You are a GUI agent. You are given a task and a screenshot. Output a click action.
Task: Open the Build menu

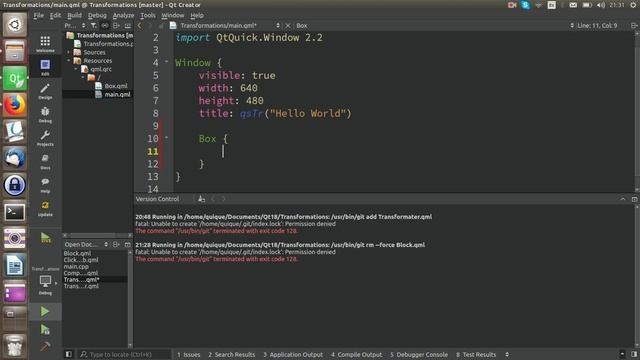tap(74, 15)
